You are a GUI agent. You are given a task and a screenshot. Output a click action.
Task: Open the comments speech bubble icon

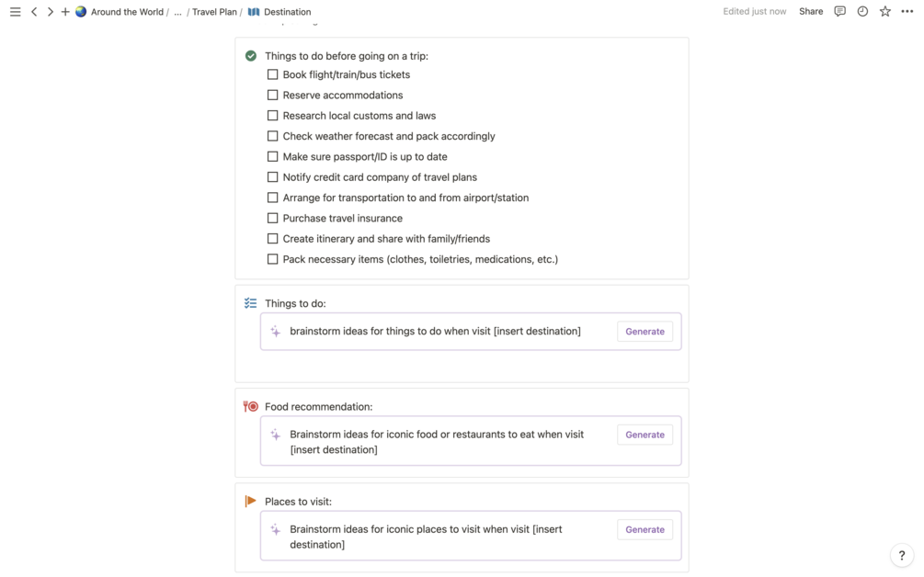pos(839,12)
